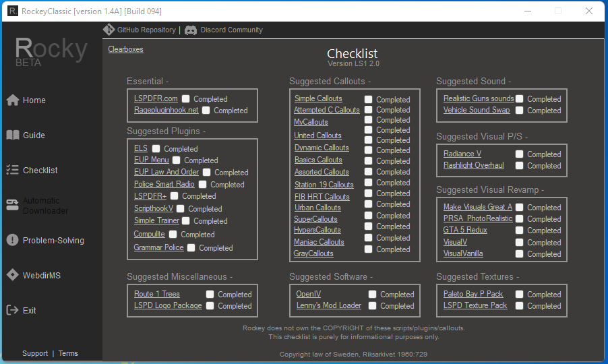This screenshot has width=608, height=364.
Task: Click the Home house icon in sidebar
Action: 12,100
